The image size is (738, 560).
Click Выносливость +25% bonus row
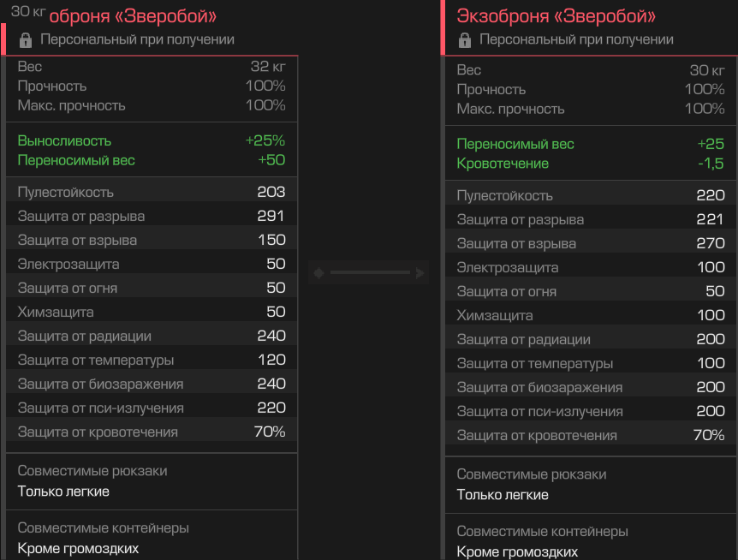[x=151, y=140]
